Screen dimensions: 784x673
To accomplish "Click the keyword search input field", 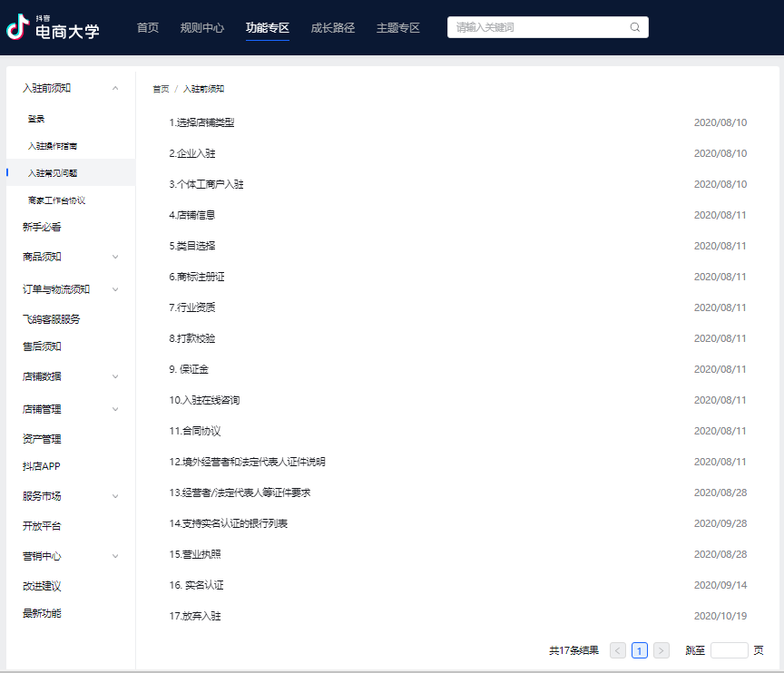I will pos(540,27).
